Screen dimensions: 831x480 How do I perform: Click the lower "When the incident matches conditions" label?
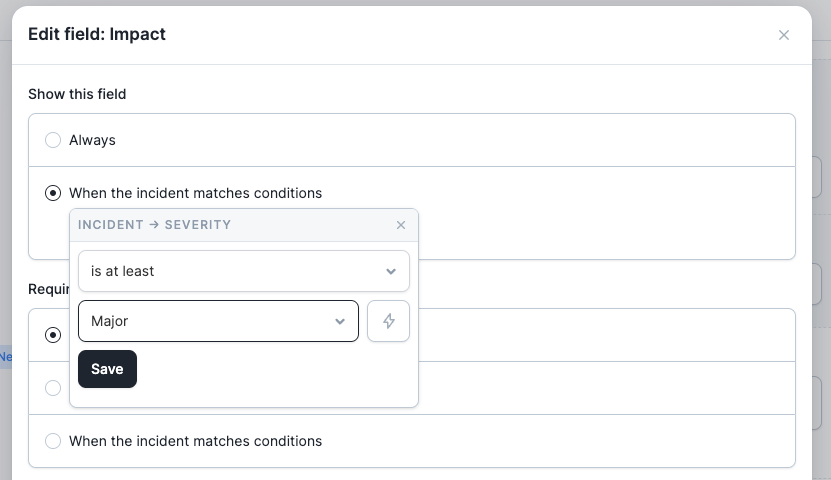pos(195,441)
